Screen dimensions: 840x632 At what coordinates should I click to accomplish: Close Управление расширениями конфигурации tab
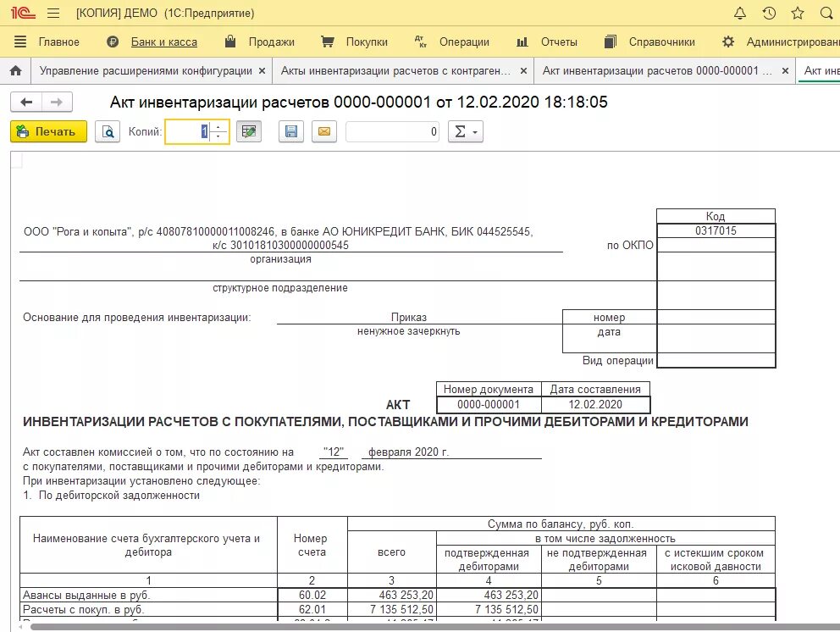click(262, 71)
